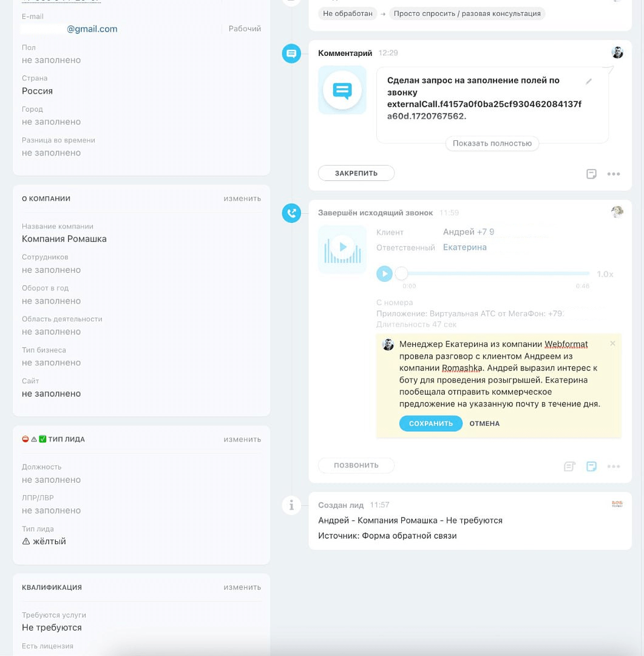Screen dimensions: 644x656
Task: Click Отмена in the summary note
Action: point(484,423)
